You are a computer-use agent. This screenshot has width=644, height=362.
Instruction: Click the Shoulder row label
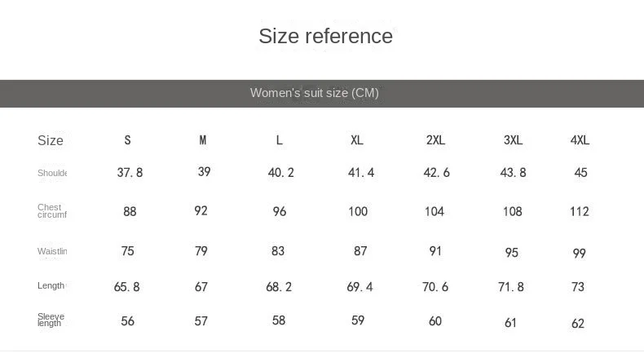click(52, 173)
